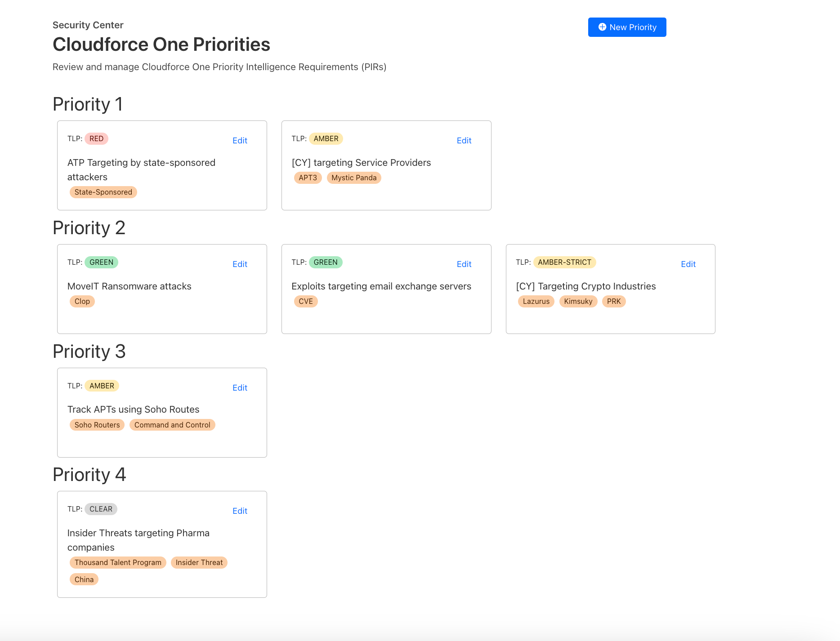840x641 pixels.
Task: Select the Kimsuky tag
Action: click(578, 301)
